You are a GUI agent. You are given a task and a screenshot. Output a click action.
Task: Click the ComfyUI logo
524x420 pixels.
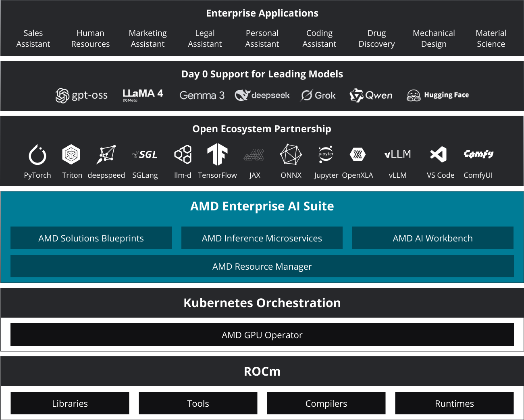[x=478, y=154]
